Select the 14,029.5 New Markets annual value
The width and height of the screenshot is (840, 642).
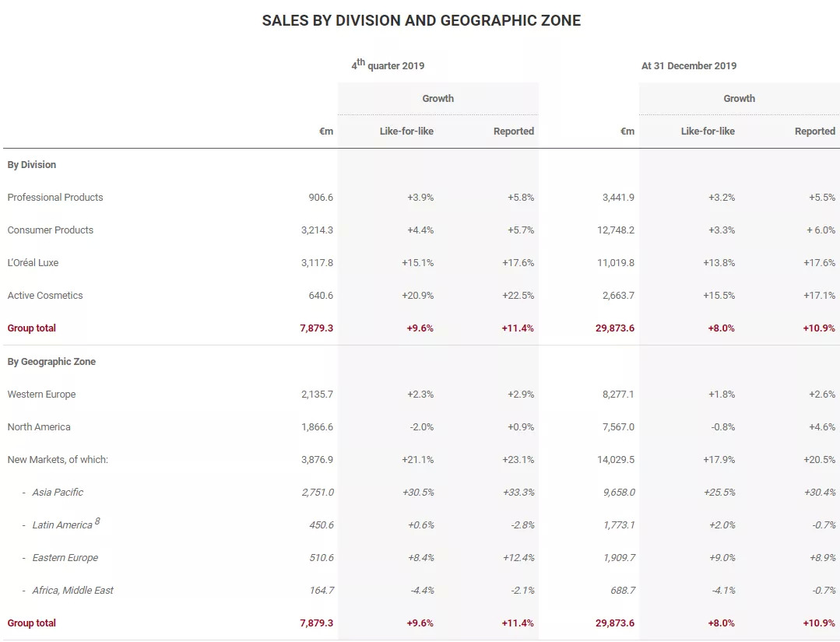click(x=616, y=460)
